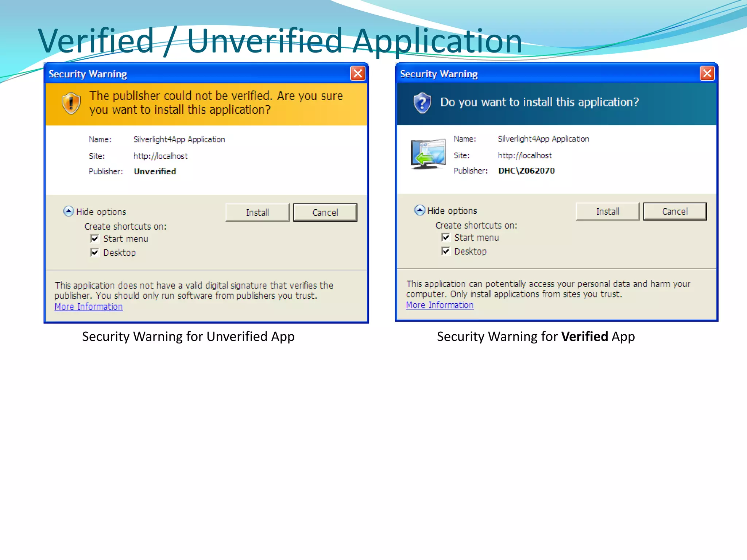
Task: Click the DHC\Z062070 publisher name
Action: (526, 171)
